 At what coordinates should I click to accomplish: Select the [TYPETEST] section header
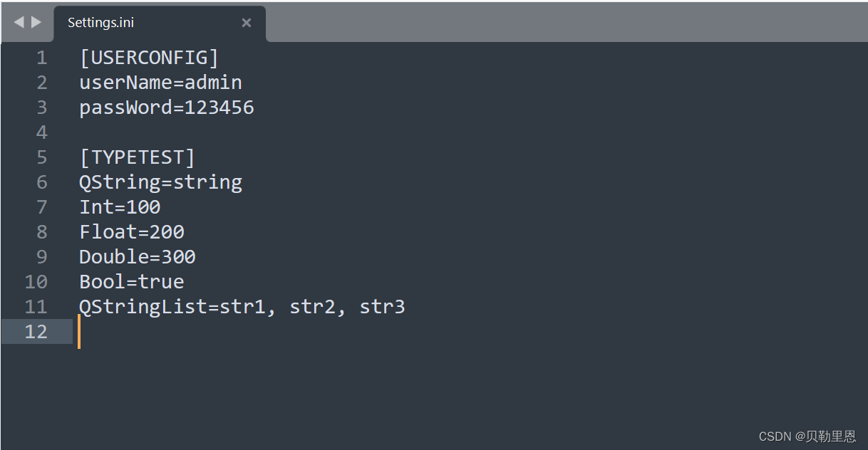pyautogui.click(x=137, y=157)
